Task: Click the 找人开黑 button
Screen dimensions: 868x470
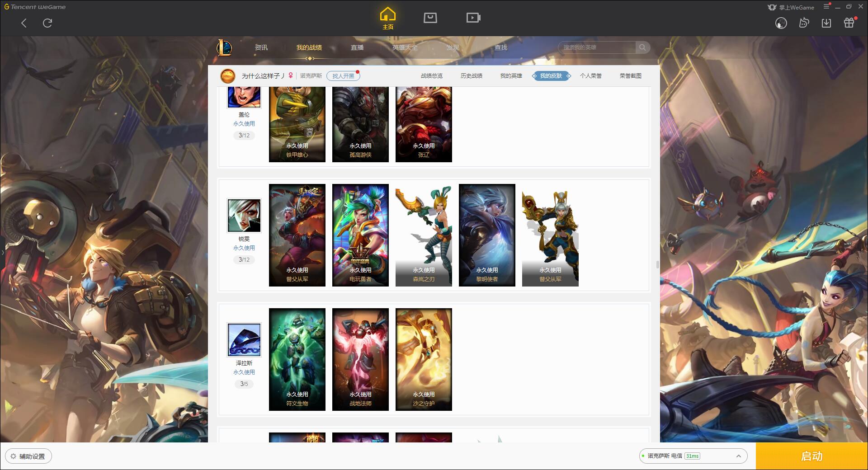Action: [x=343, y=76]
